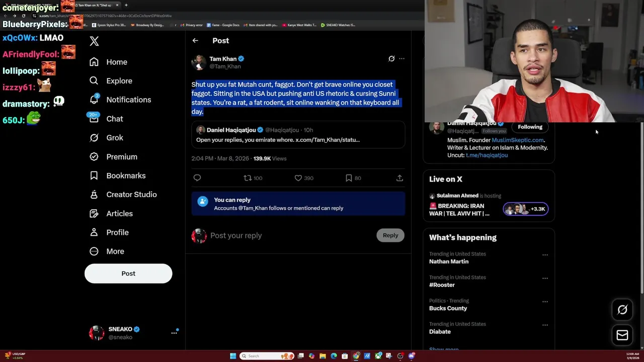The width and height of the screenshot is (644, 362).
Task: Click the Following button for Daniel Haqiqatjou
Action: (x=530, y=127)
